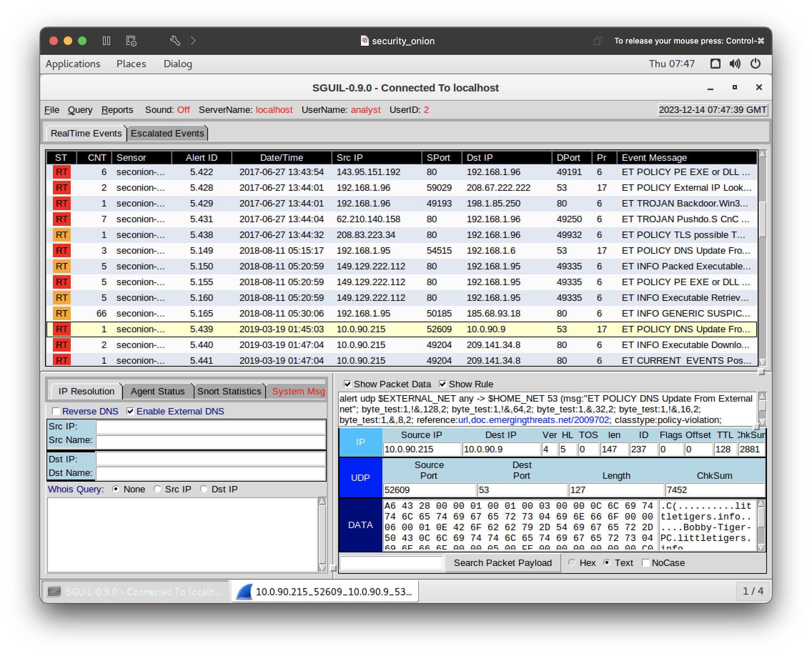Open the wrench settings icon

point(175,41)
